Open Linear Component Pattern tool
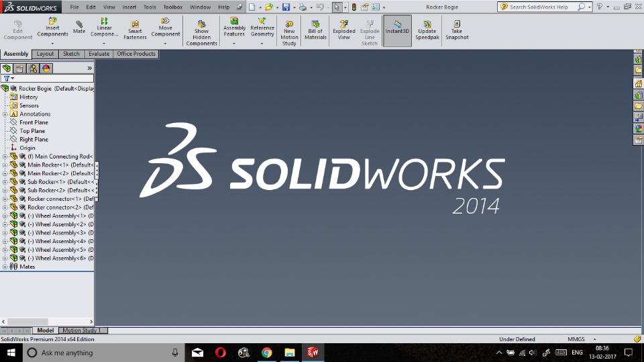This screenshot has width=644, height=362. [105, 27]
